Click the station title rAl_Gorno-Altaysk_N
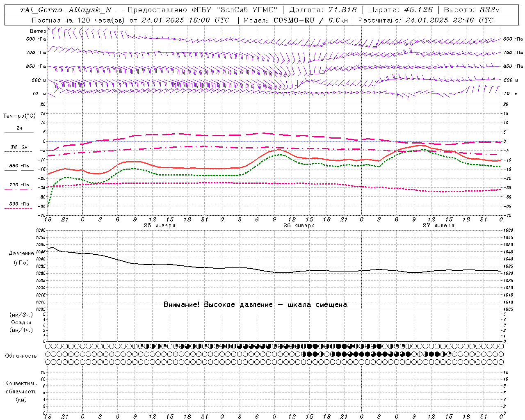 coord(66,10)
